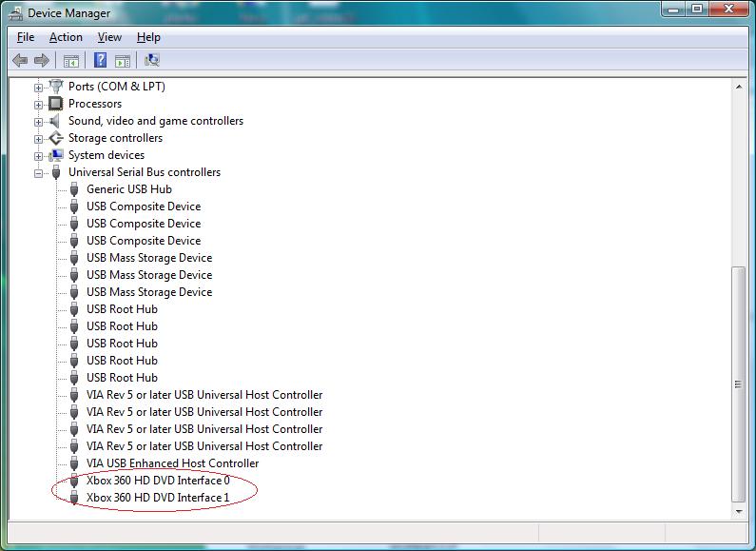Click the scrollbar down arrow
This screenshot has width=756, height=551.
coord(739,511)
